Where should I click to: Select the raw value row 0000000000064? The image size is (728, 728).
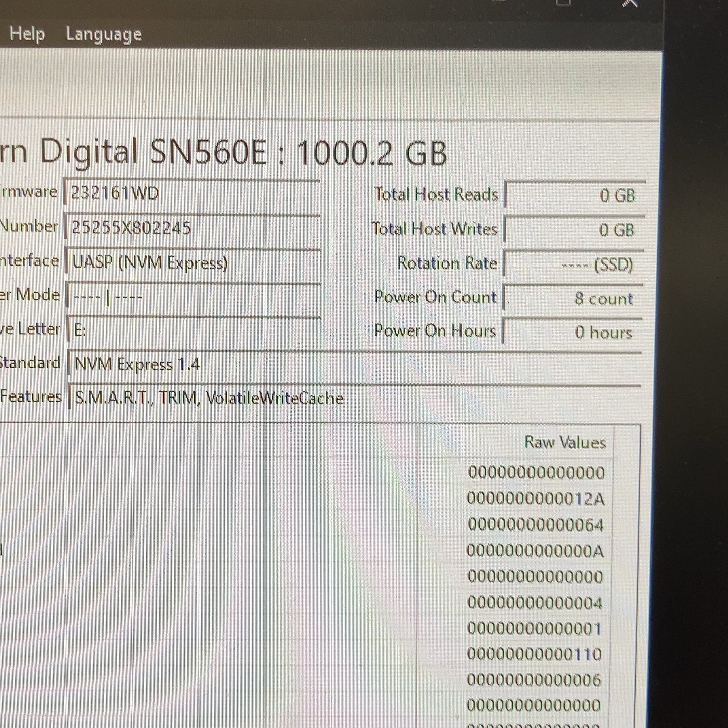(x=535, y=525)
